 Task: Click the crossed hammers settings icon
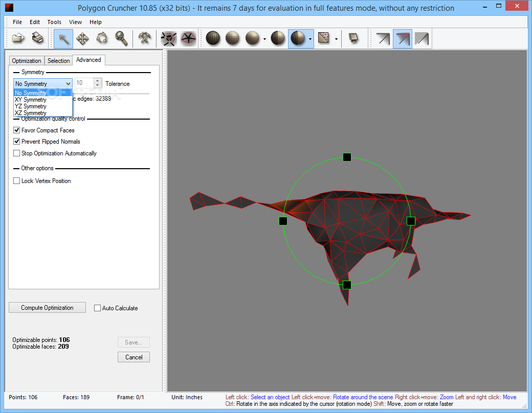pyautogui.click(x=144, y=39)
